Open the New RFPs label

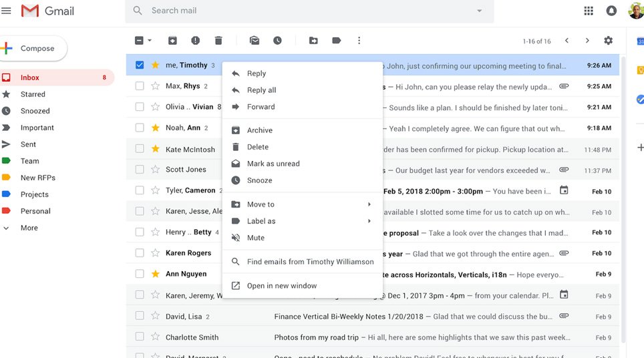tap(38, 178)
